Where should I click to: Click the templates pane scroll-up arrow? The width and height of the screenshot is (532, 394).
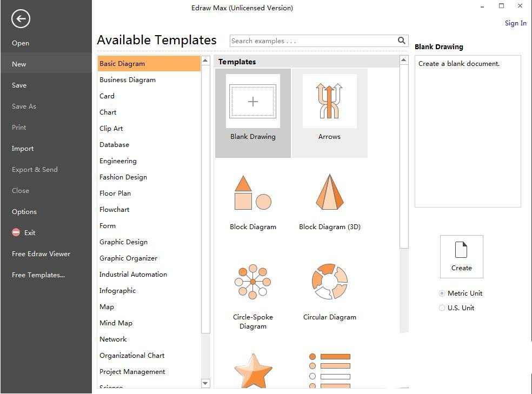tap(404, 60)
